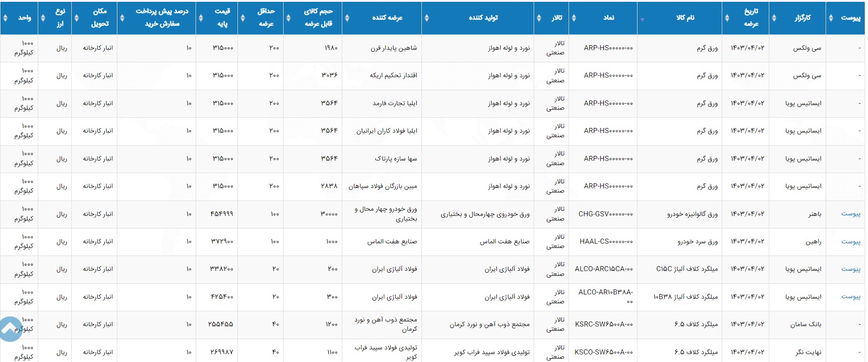Click broker cell نهایت نگر
Screen dimensions: 868x362
click(x=808, y=352)
